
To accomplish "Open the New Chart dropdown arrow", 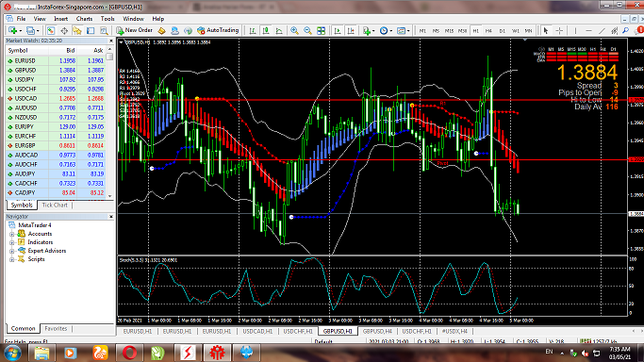I will 21,31.
